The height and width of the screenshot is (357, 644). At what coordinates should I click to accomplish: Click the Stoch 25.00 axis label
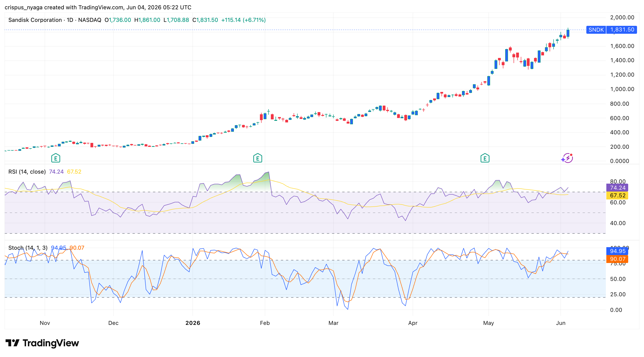point(617,294)
